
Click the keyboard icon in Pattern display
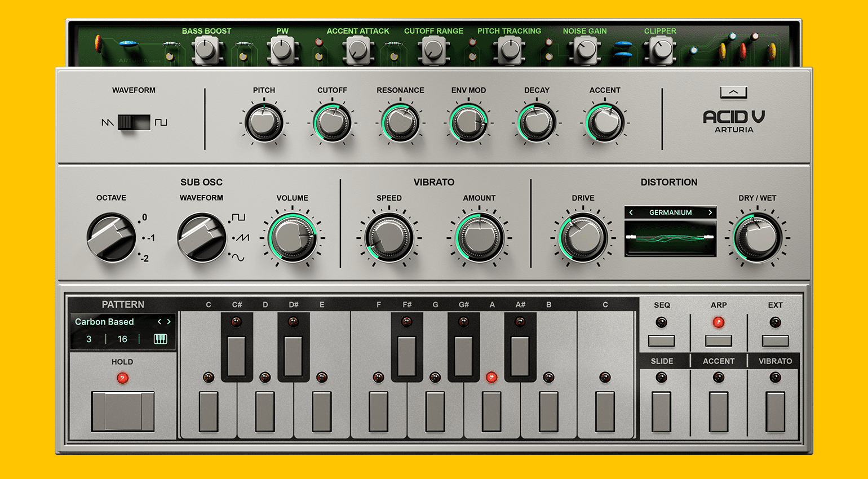161,339
